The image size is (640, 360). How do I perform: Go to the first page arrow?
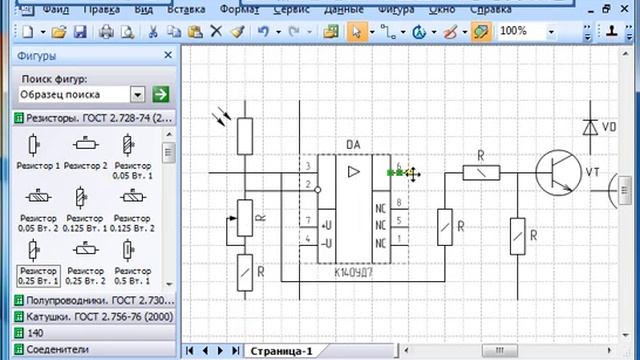[189, 351]
